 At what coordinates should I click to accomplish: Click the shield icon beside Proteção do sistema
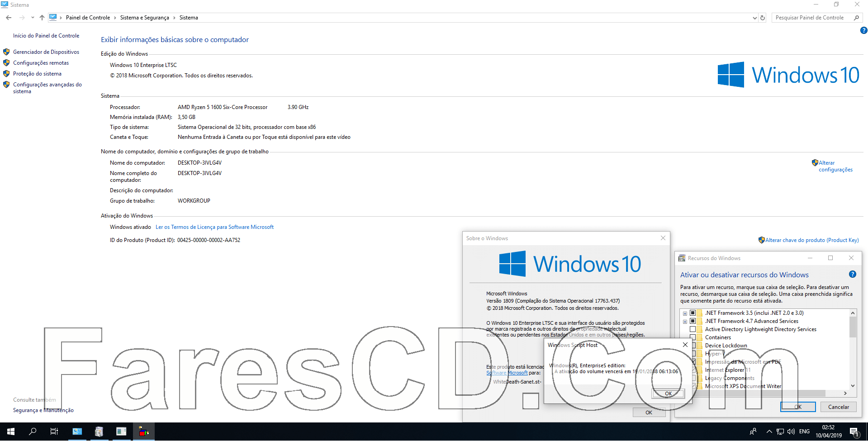click(6, 74)
